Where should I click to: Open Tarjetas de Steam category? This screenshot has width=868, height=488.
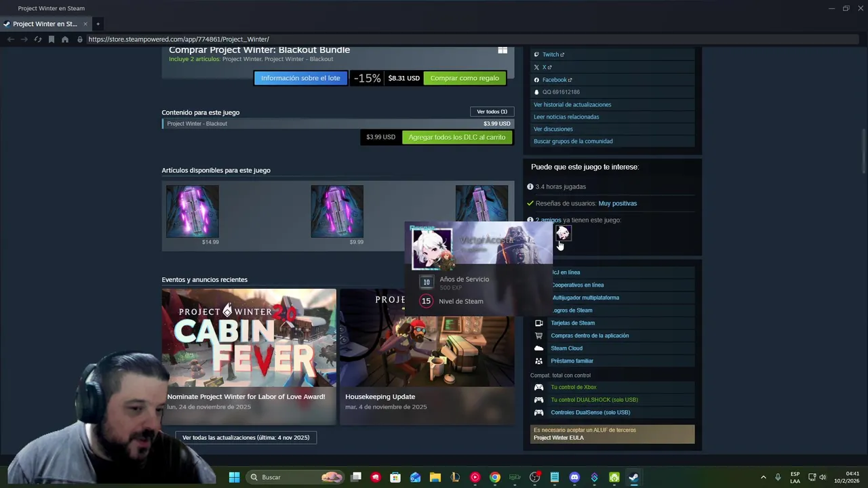572,323
